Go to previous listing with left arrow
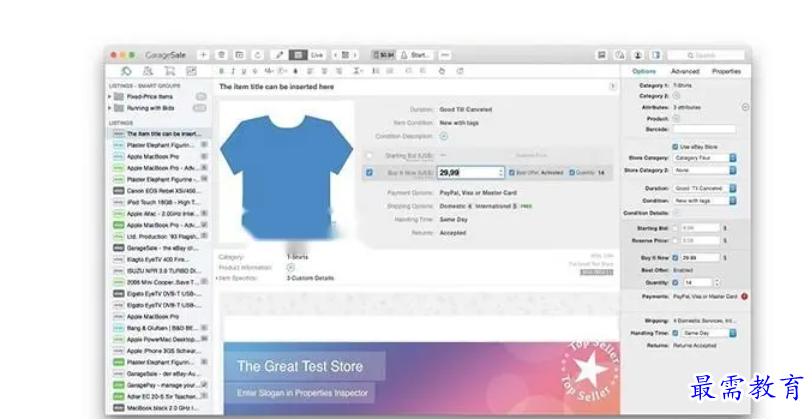Viewport: 812px width, 419px height. (336, 55)
